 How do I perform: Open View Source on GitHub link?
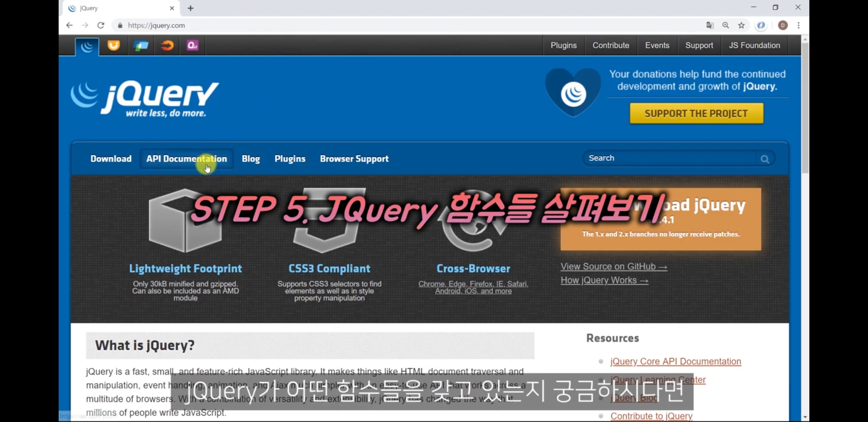click(613, 266)
